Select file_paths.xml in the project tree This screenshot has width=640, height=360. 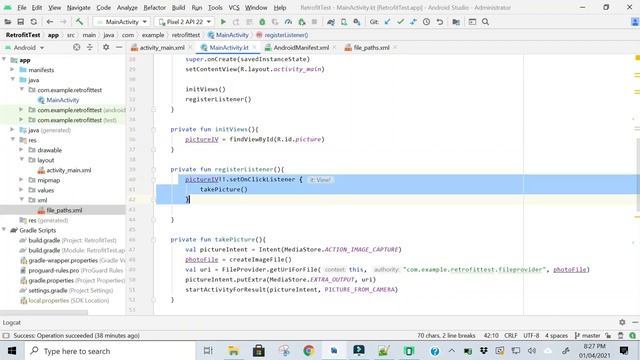click(64, 210)
